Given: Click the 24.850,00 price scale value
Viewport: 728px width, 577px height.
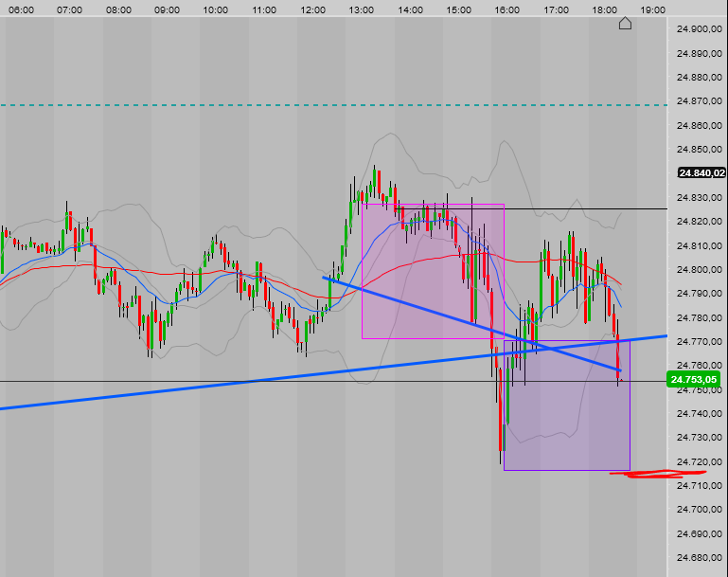Looking at the screenshot, I should [x=700, y=149].
